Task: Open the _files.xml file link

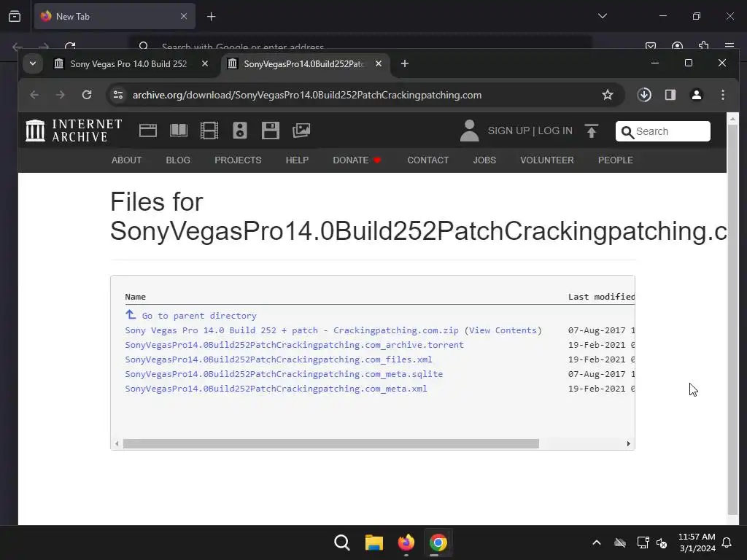Action: pos(279,359)
